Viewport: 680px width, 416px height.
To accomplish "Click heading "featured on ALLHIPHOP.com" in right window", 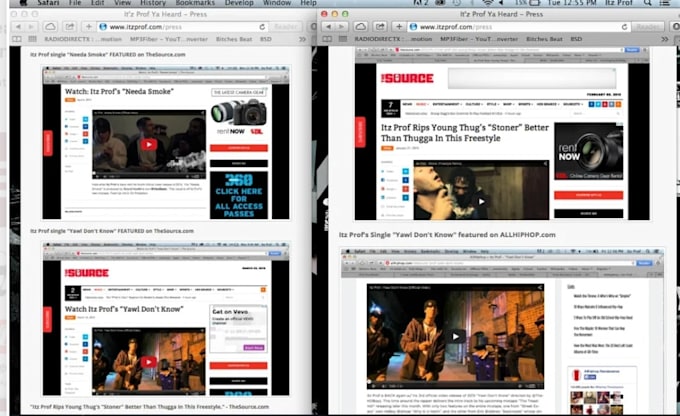I will (x=447, y=235).
